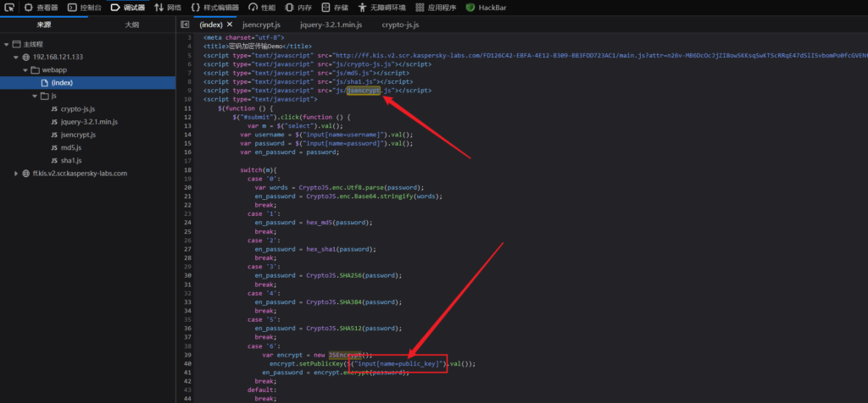Screen dimensions: 868x403
Task: Open jquery-3.2.1.min.js in the source tree
Action: pos(88,122)
